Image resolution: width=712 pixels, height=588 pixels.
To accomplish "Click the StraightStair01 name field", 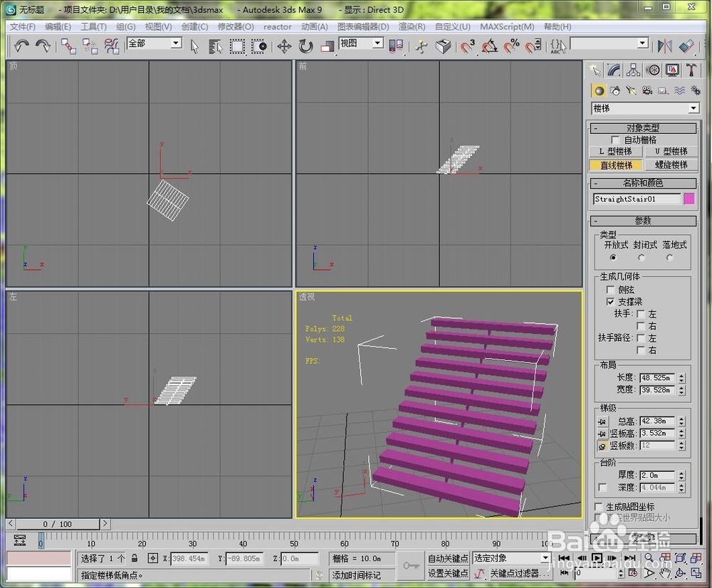I will click(x=637, y=199).
